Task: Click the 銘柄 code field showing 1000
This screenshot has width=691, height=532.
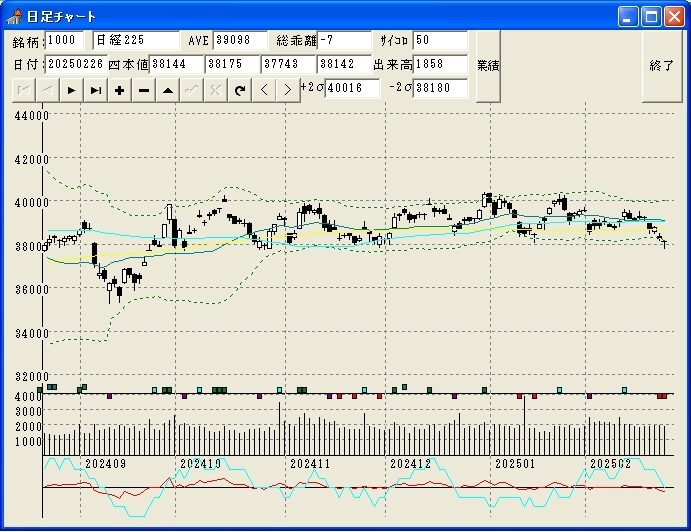Action: (x=66, y=40)
